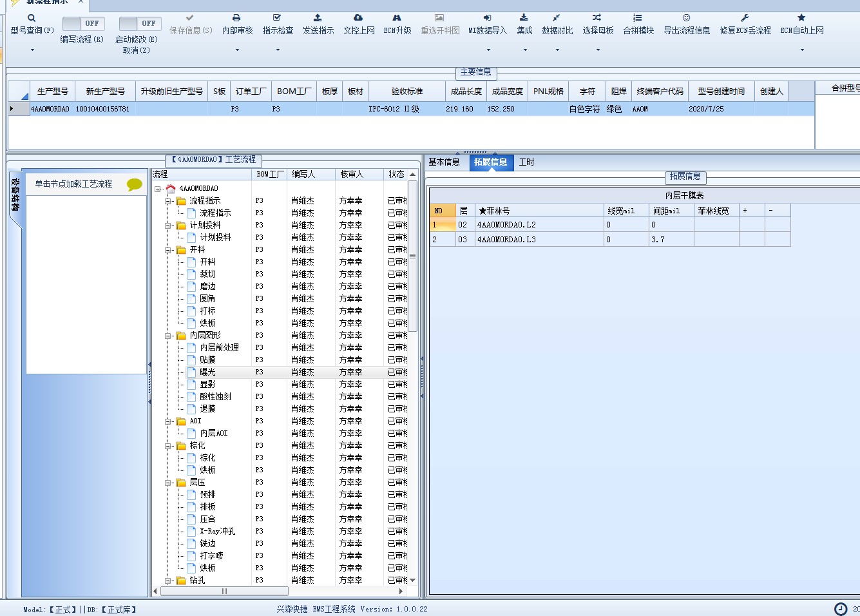Image resolution: width=860 pixels, height=616 pixels.
Task: Open the 设备结构 vertical side tab
Action: [15, 197]
